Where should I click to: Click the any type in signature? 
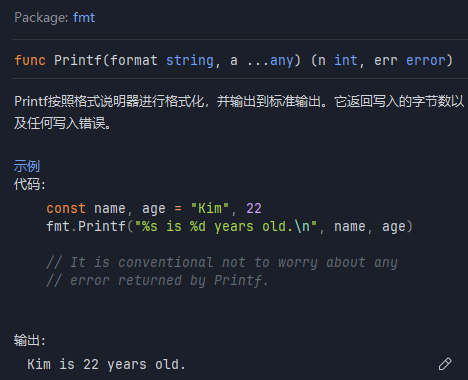click(281, 60)
